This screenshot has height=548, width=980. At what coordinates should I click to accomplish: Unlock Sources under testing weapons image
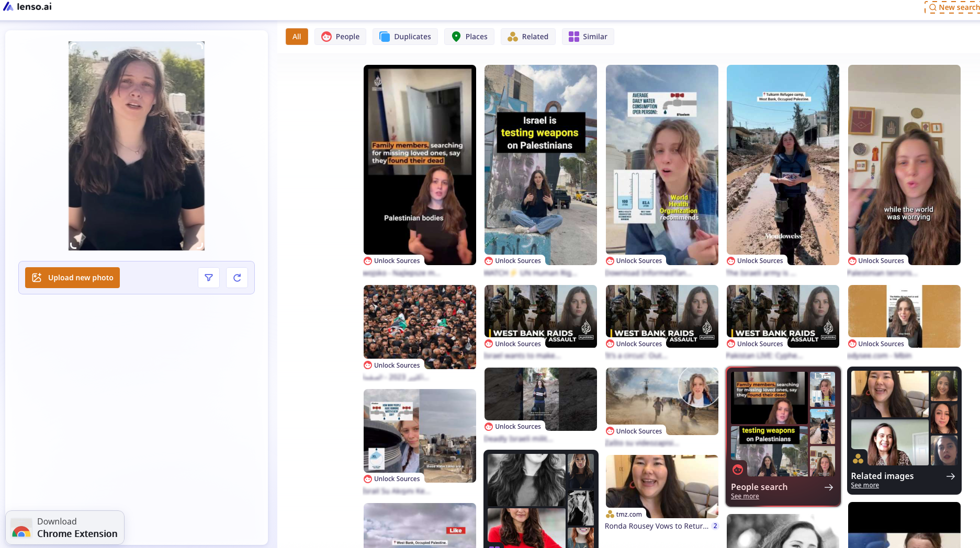[513, 261]
